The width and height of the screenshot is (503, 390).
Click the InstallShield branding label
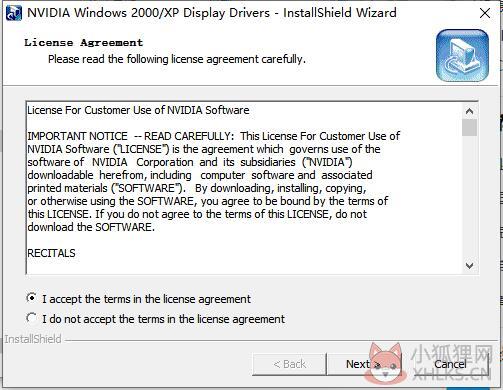point(33,339)
